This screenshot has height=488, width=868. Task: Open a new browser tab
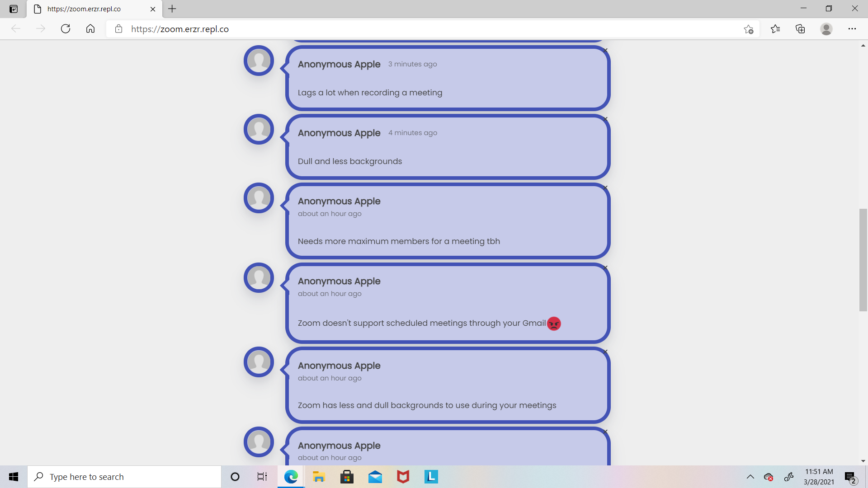(172, 9)
